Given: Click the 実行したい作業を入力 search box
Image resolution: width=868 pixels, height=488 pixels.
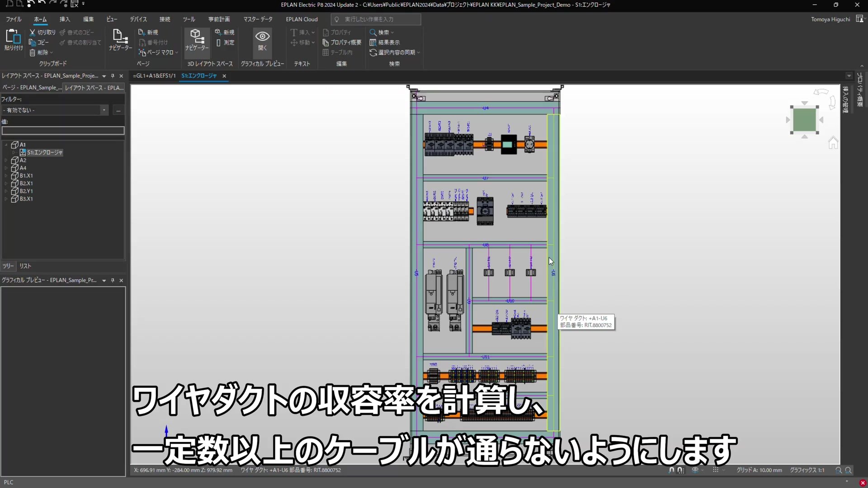Looking at the screenshot, I should point(376,19).
